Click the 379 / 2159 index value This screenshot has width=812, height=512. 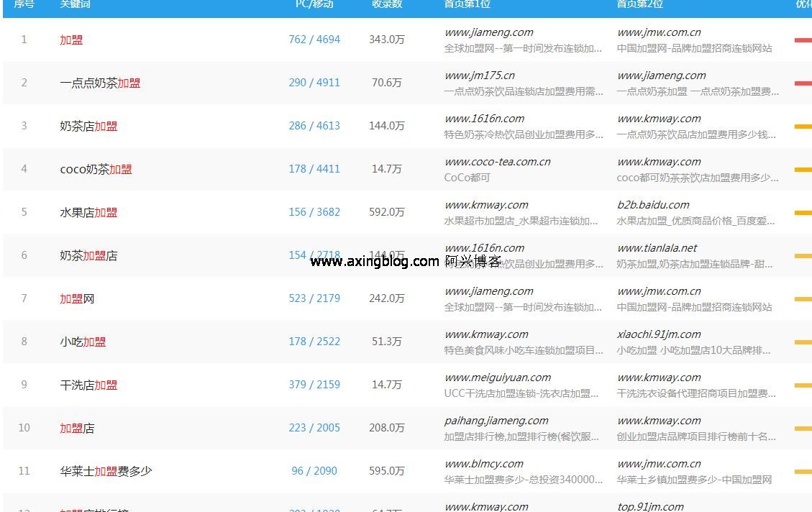tap(314, 385)
